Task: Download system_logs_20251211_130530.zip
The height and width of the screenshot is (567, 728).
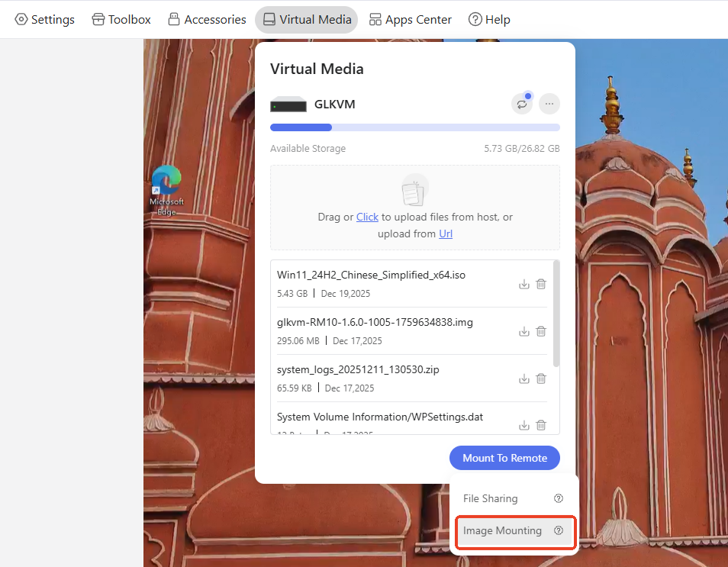Action: click(524, 379)
